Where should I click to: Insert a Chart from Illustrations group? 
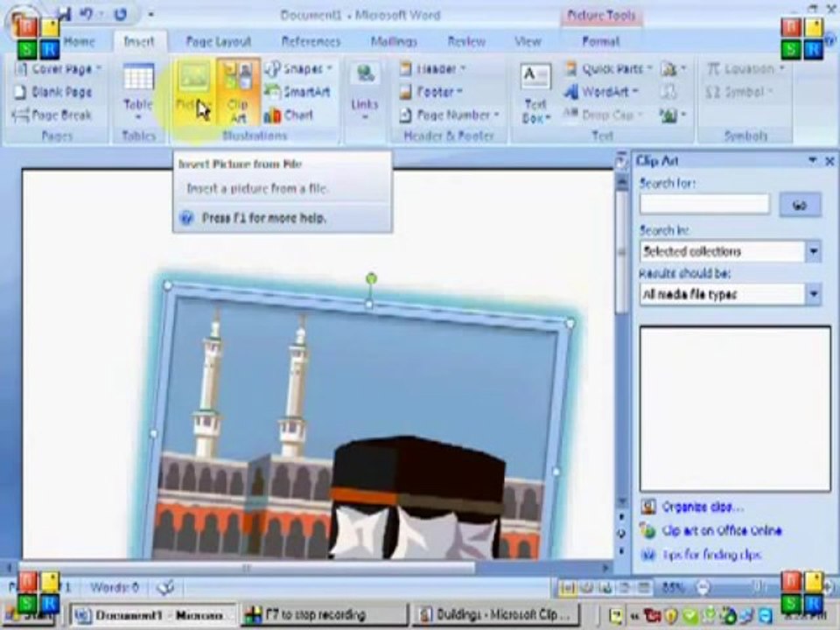[x=288, y=115]
